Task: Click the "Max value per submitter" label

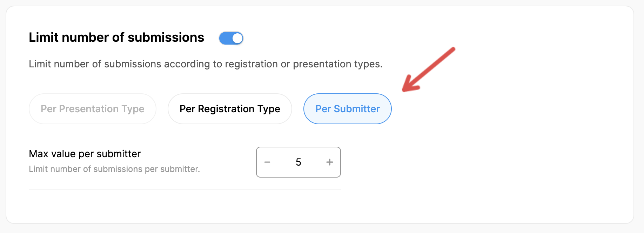Action: tap(85, 154)
